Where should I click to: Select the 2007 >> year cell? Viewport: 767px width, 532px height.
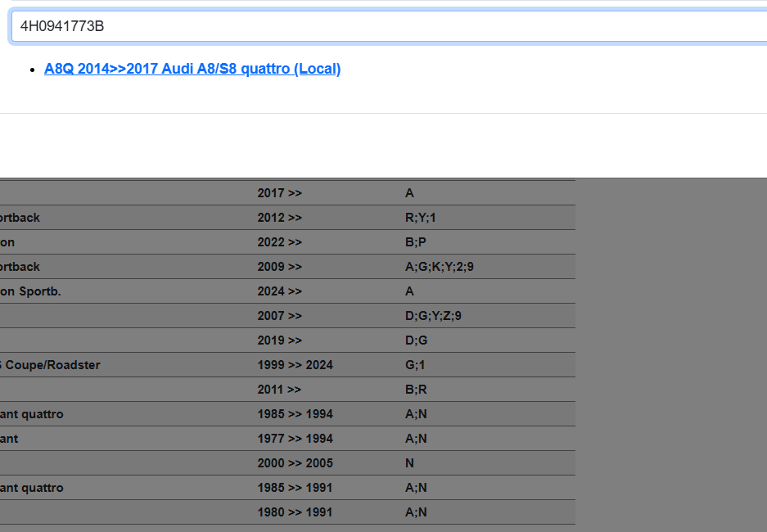[280, 316]
